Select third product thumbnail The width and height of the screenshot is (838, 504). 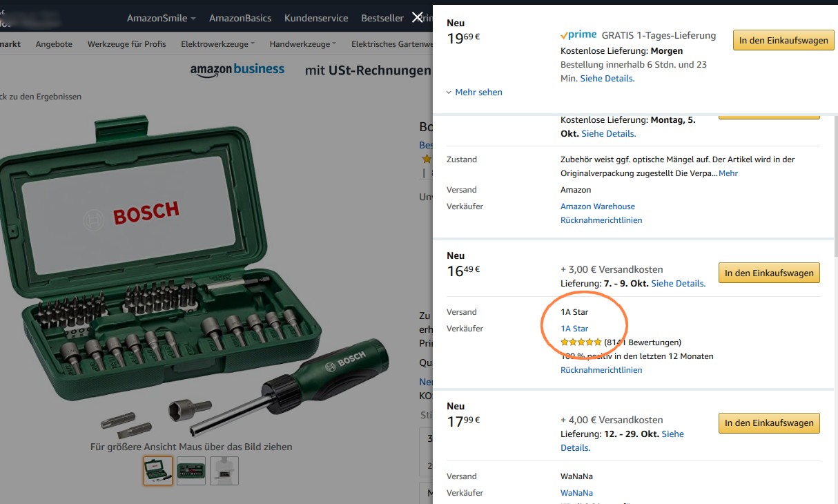[224, 471]
